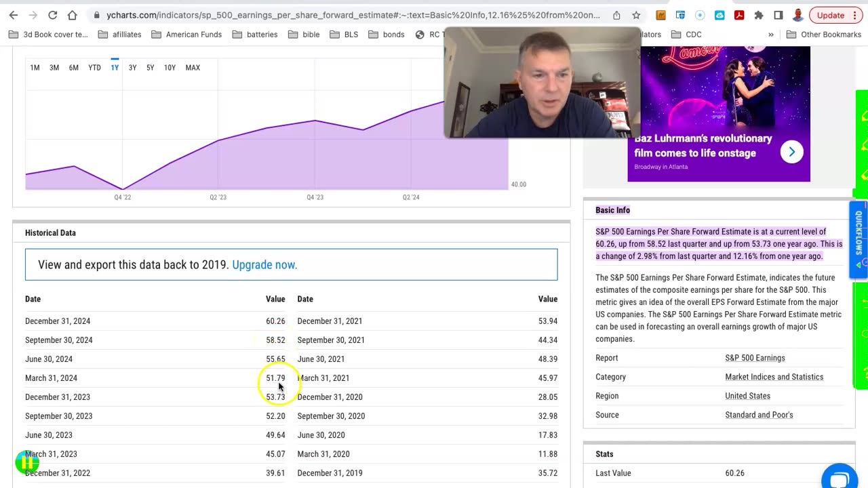Select the MAX chart range

click(193, 68)
